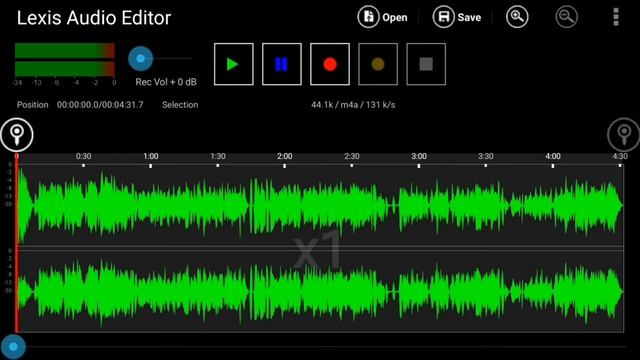
Task: Click the orange record-pause button
Action: [378, 64]
